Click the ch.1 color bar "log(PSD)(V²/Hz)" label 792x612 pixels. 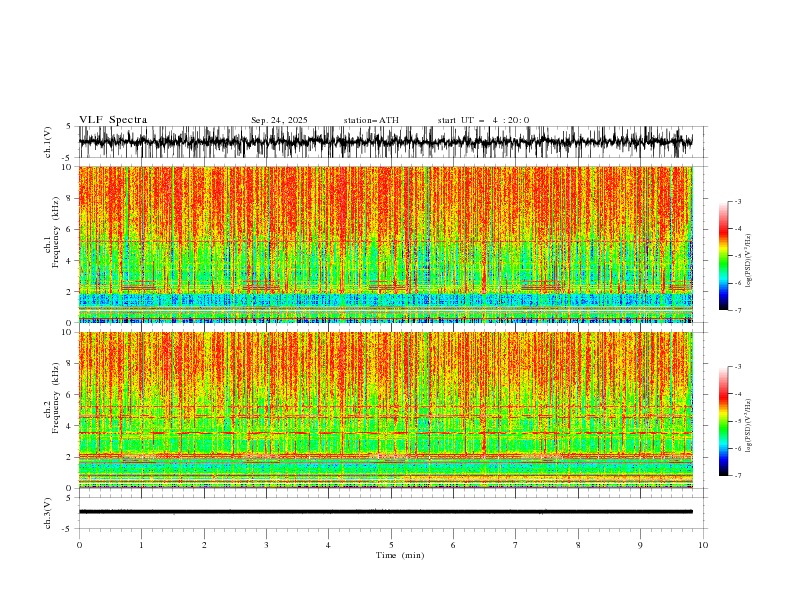coord(748,261)
